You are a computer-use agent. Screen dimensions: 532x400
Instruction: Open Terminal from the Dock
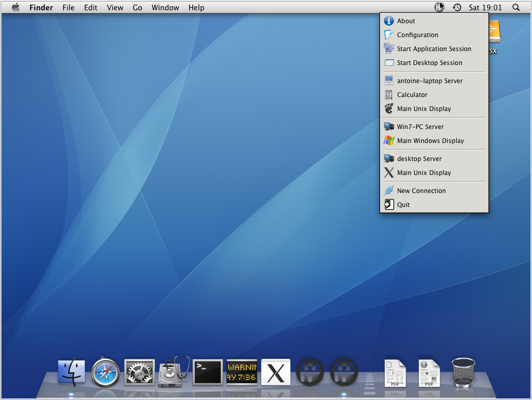point(208,372)
